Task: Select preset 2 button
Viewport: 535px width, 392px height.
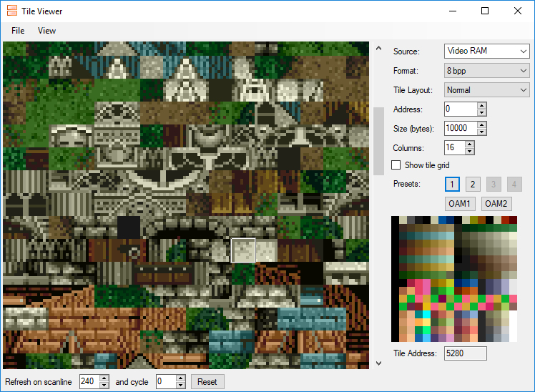Action: coord(473,185)
